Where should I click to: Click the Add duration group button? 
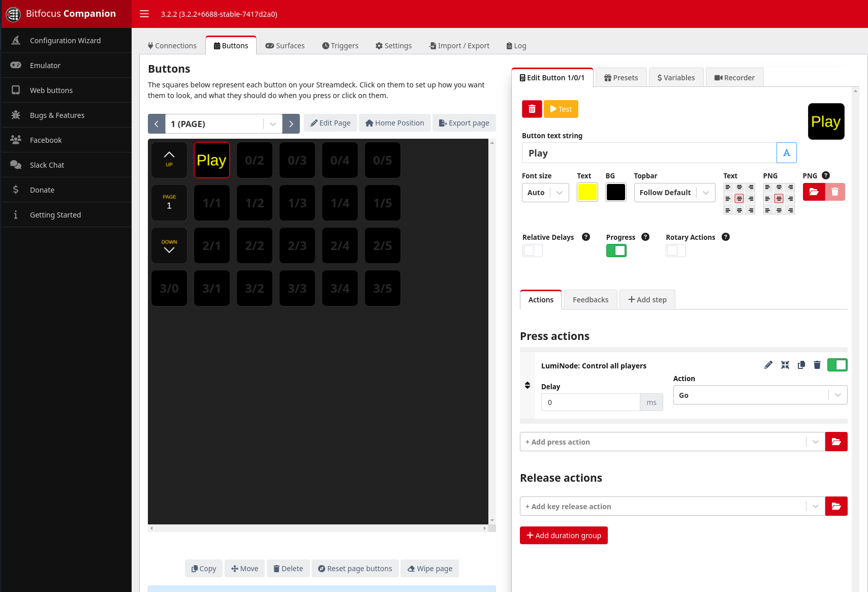564,536
